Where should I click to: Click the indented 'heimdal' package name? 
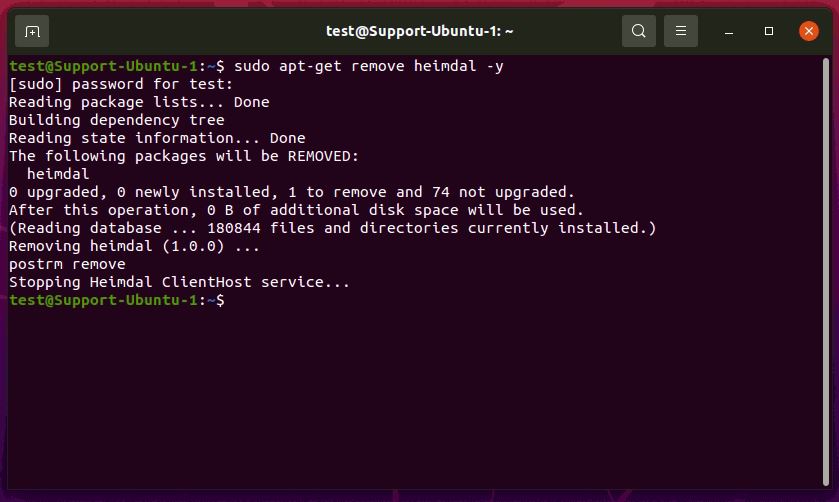tap(58, 174)
